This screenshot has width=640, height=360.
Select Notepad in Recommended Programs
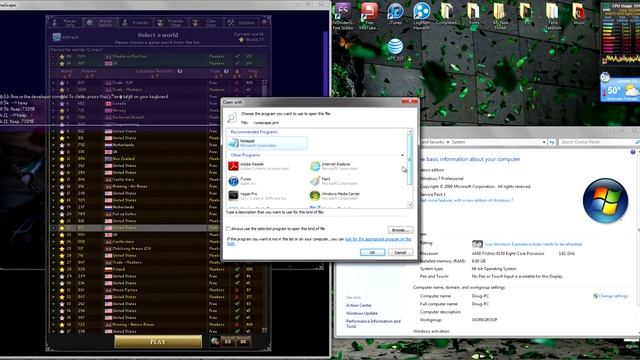point(267,143)
